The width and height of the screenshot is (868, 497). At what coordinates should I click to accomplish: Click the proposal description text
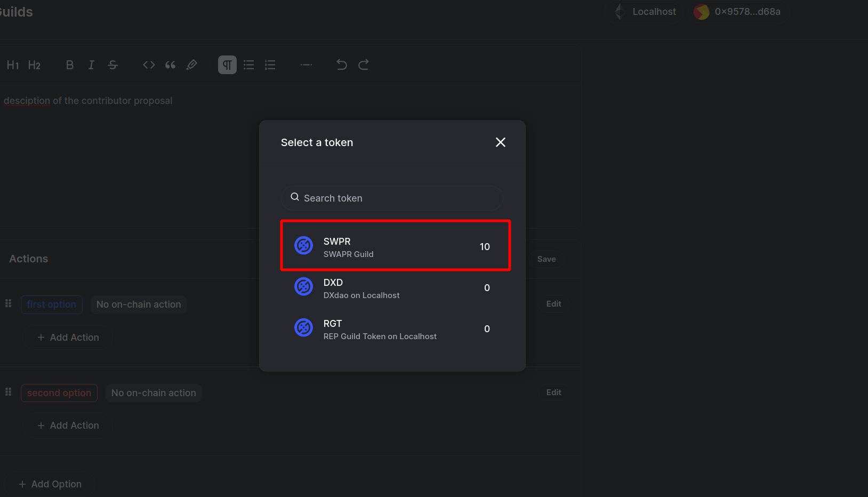pyautogui.click(x=88, y=101)
